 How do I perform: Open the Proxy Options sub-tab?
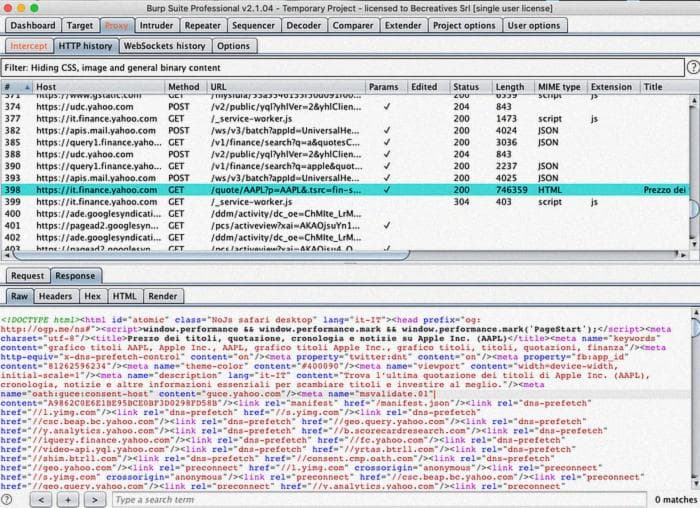tap(233, 46)
